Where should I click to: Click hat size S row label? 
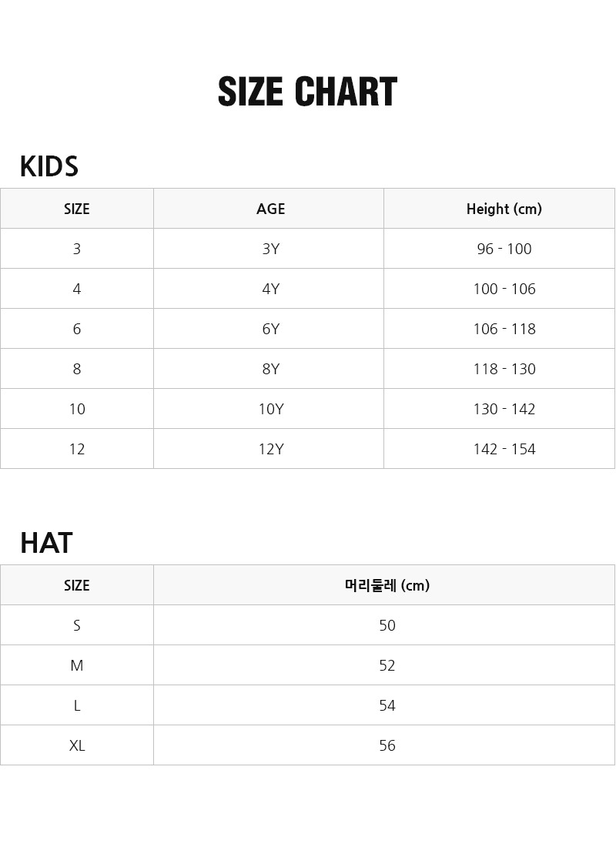[76, 625]
